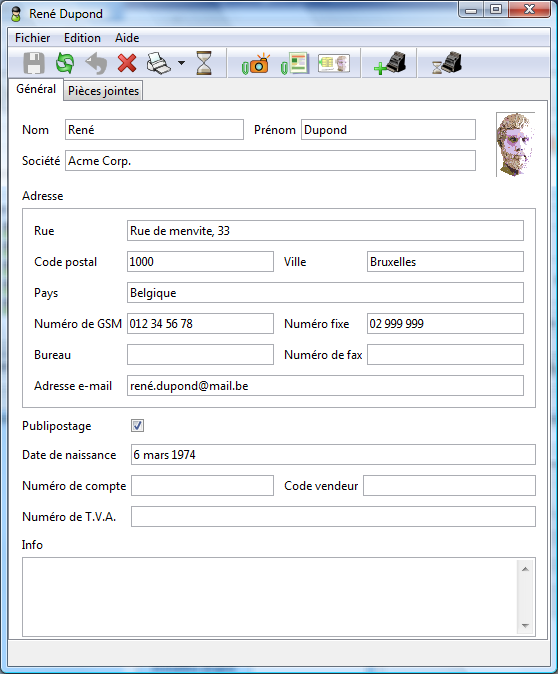
Task: Click the Info scrollbar down arrow
Action: click(x=525, y=626)
